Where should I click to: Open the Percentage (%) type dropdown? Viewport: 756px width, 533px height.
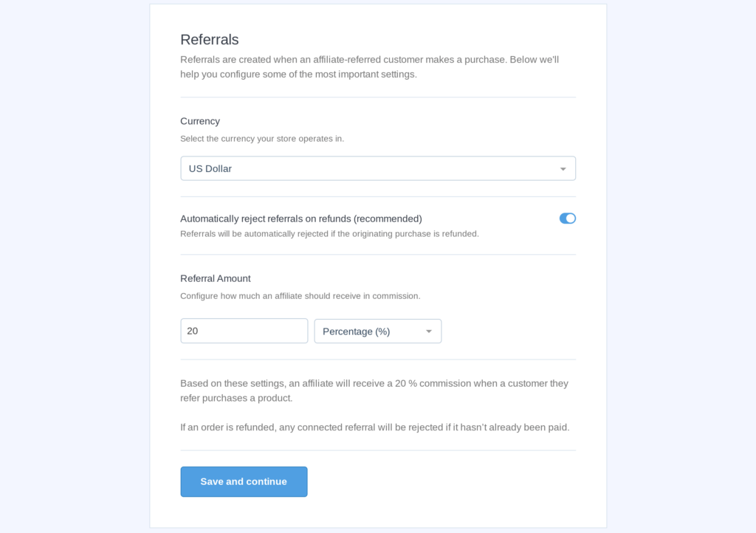(x=378, y=331)
